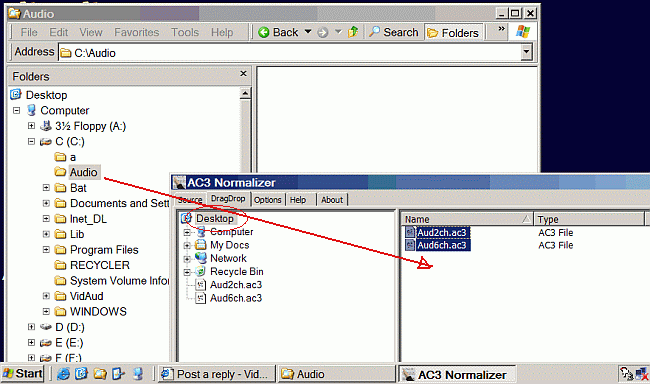
Task: Show more toolbar items chevron
Action: [x=502, y=29]
